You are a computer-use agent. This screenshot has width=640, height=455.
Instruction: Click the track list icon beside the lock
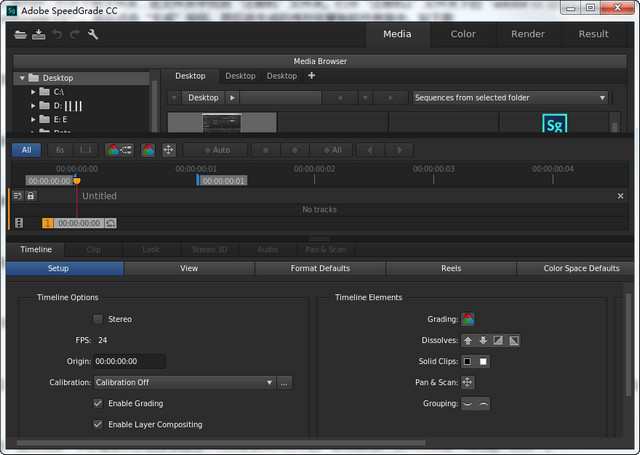[18, 196]
